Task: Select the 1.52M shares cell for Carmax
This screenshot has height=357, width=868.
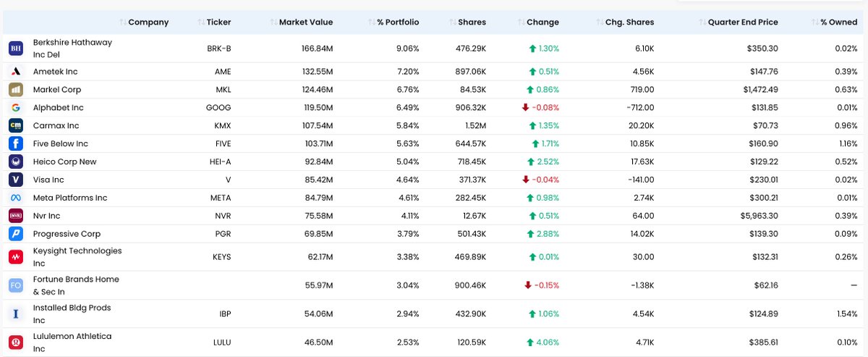Action: coord(475,126)
